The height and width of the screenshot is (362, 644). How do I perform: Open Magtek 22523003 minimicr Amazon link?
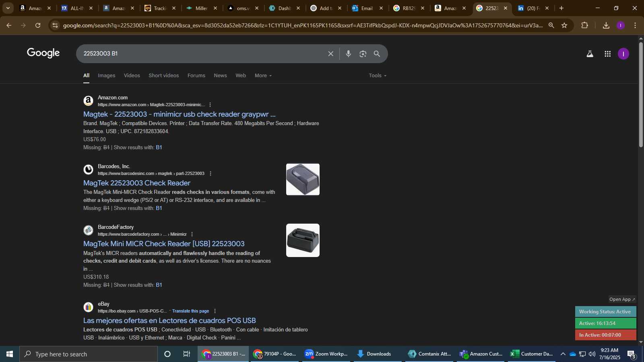[x=180, y=114]
